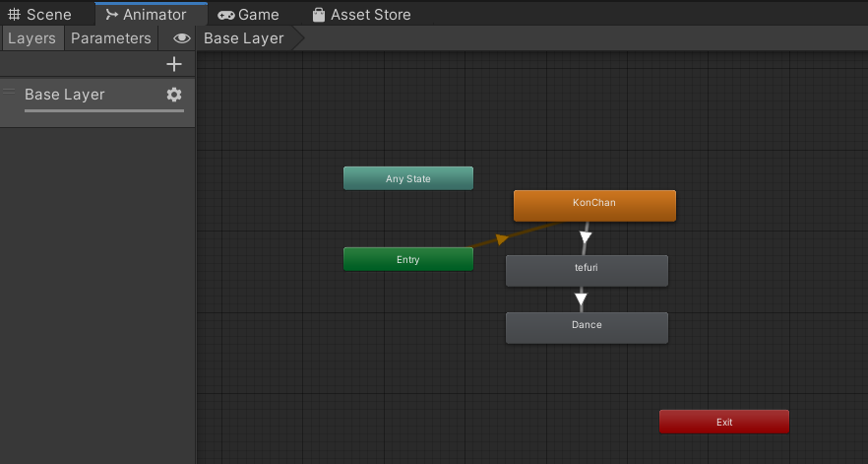Select the tefuri state node

click(x=587, y=271)
